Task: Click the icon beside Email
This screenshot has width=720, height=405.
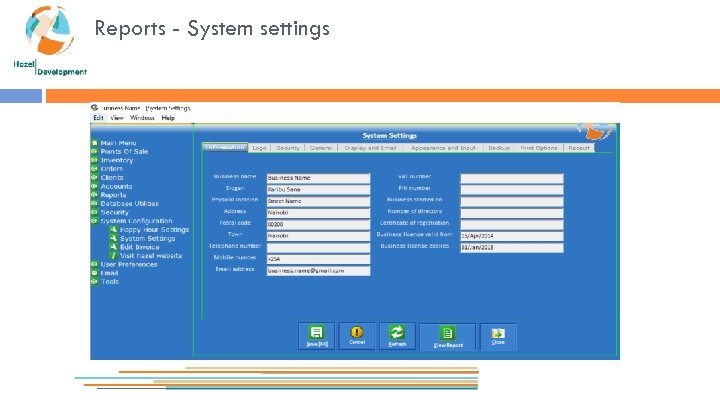Action: click(95, 273)
